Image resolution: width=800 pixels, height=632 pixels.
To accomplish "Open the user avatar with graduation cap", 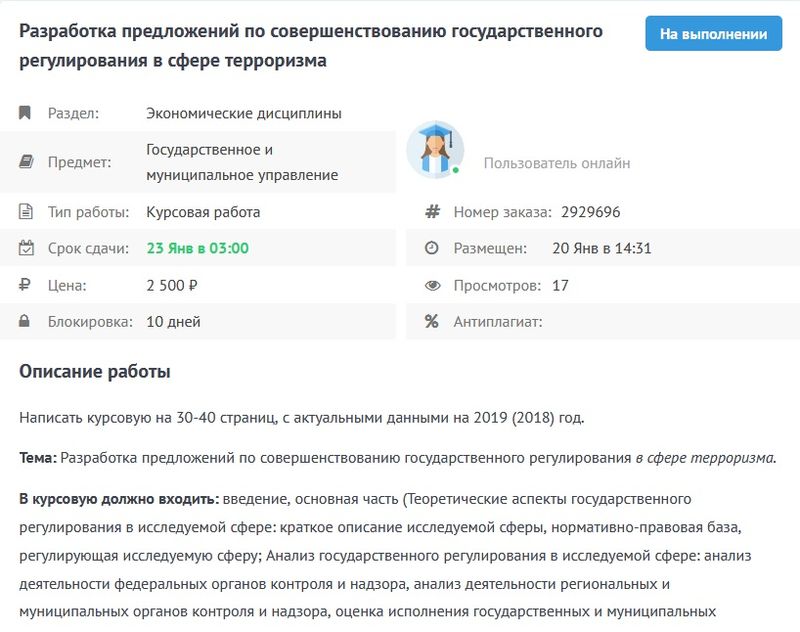I will pyautogui.click(x=435, y=150).
